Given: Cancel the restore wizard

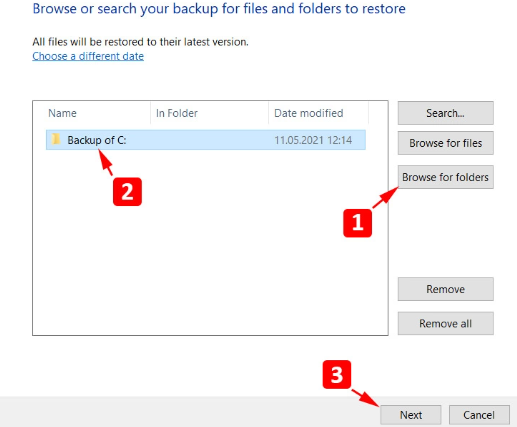Looking at the screenshot, I should tap(479, 415).
